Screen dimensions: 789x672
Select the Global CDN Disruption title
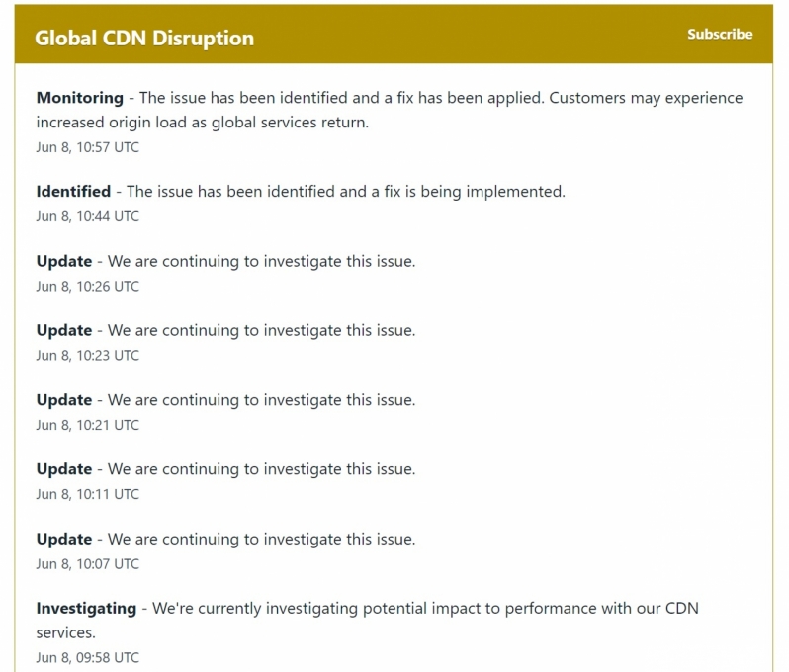click(144, 39)
